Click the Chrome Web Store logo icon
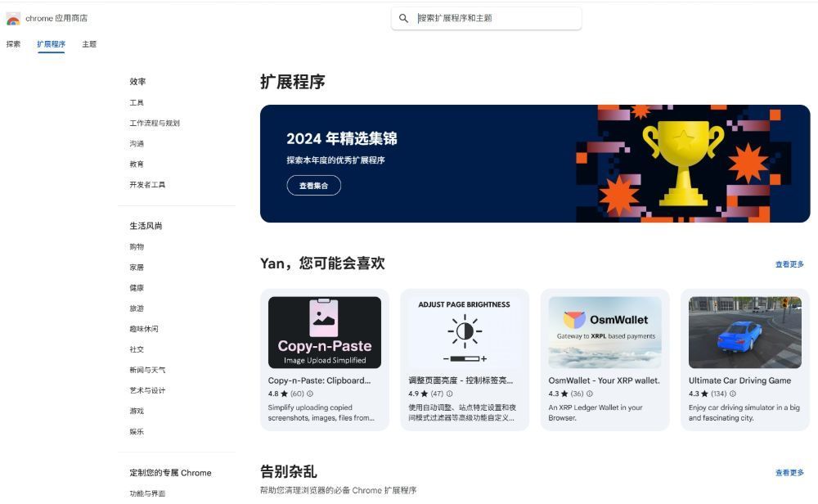818x504 pixels. point(13,19)
